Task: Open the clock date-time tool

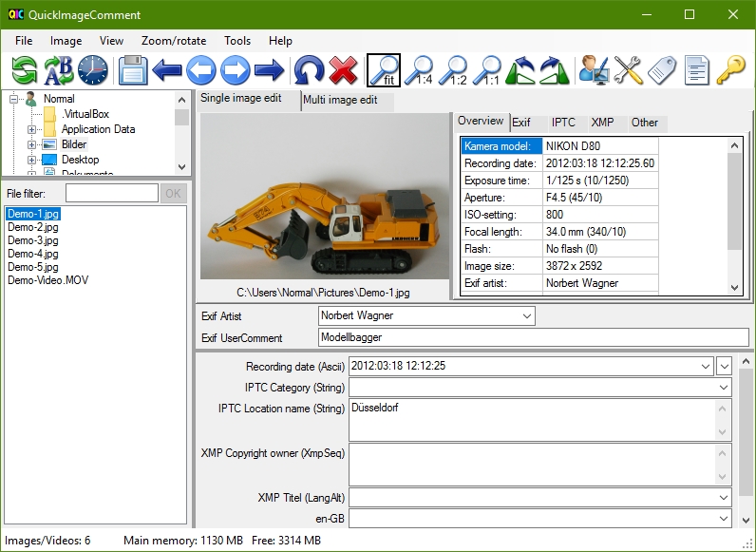Action: pos(92,70)
